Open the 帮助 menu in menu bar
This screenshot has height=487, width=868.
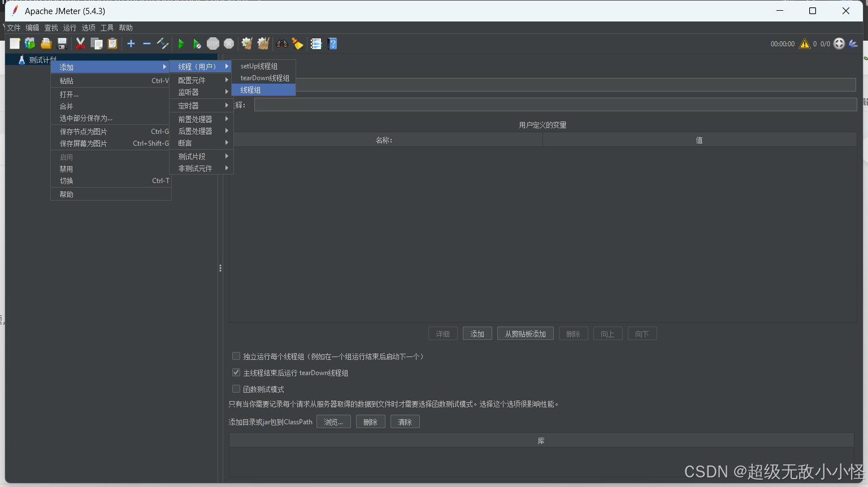(x=126, y=28)
